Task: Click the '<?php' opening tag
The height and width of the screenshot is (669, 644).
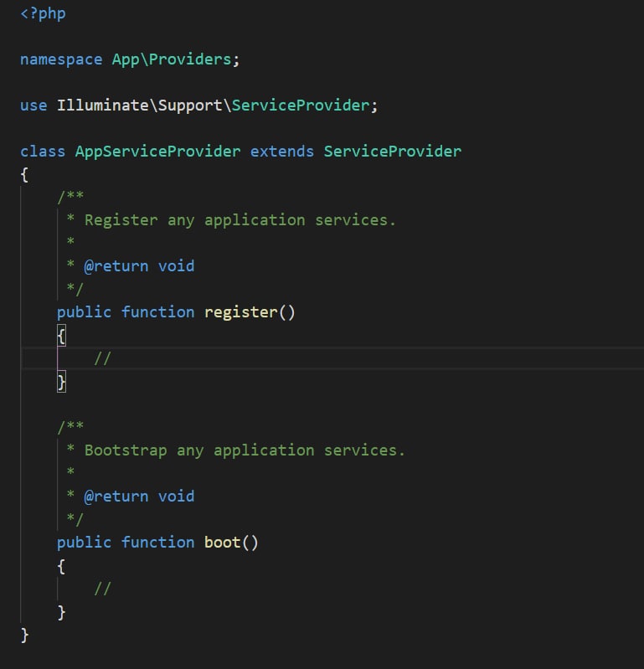Action: pyautogui.click(x=43, y=13)
